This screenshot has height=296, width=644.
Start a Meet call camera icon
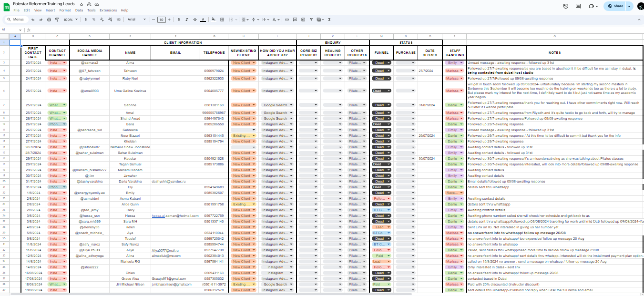pos(591,6)
